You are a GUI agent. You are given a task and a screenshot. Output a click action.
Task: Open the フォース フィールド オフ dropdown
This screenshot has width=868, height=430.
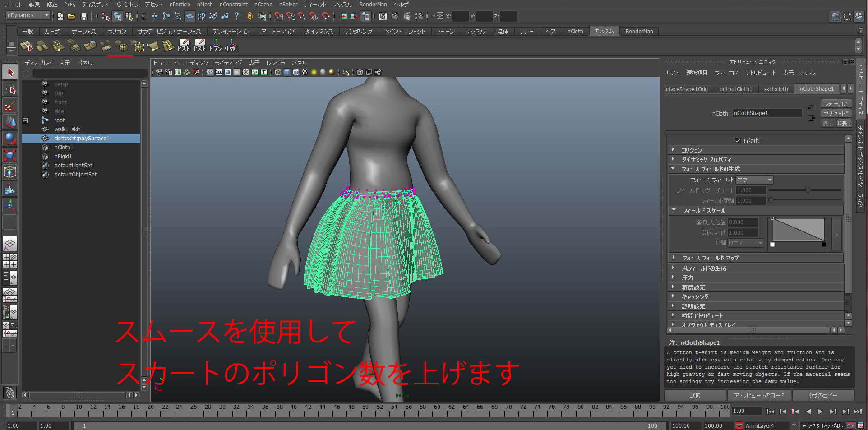(754, 180)
